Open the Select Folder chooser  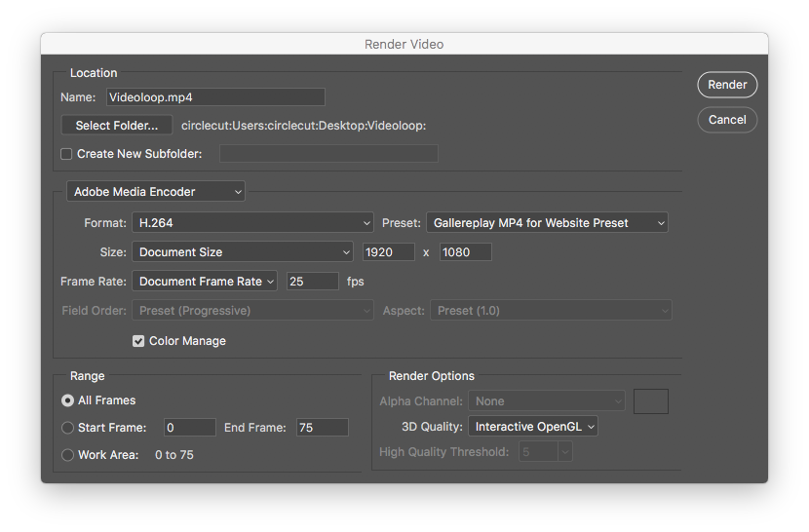(x=117, y=126)
